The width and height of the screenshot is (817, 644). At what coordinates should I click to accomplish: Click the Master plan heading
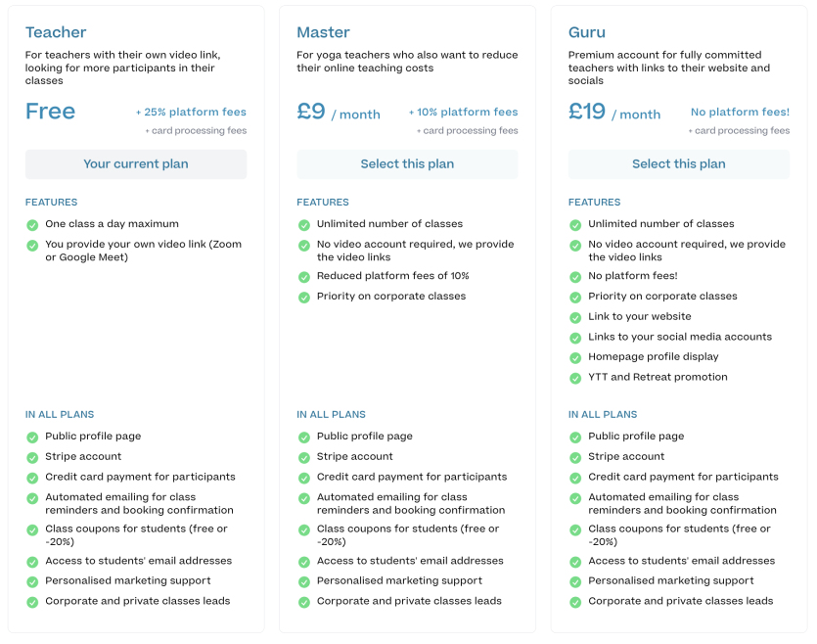click(323, 32)
